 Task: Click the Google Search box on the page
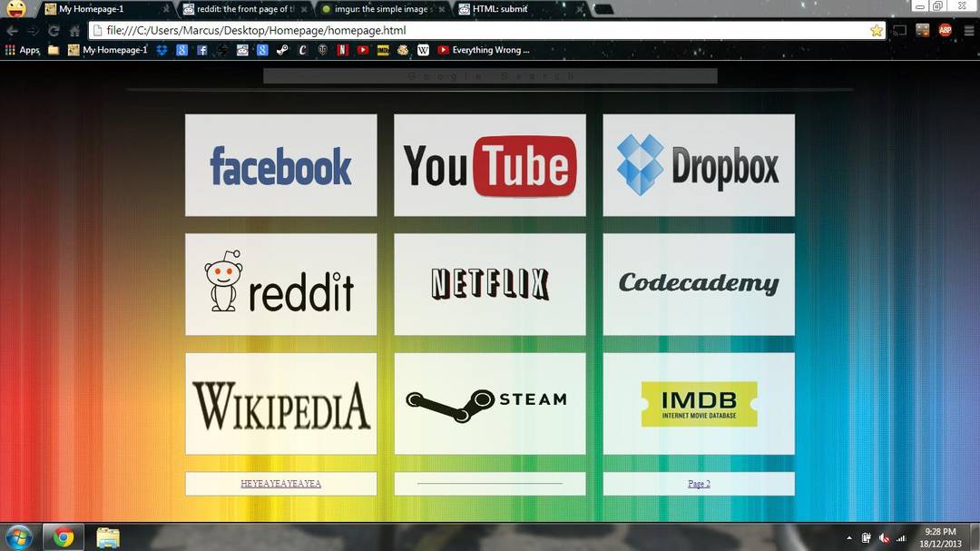click(490, 76)
